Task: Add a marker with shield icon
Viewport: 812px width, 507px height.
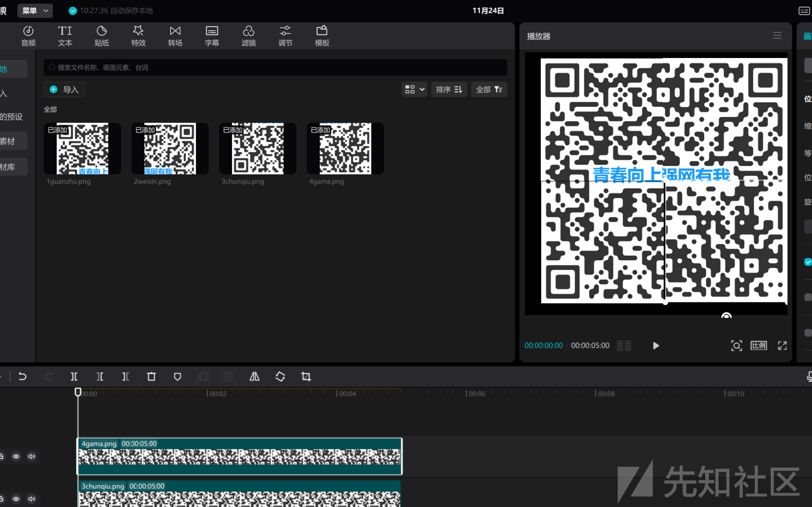Action: 177,377
